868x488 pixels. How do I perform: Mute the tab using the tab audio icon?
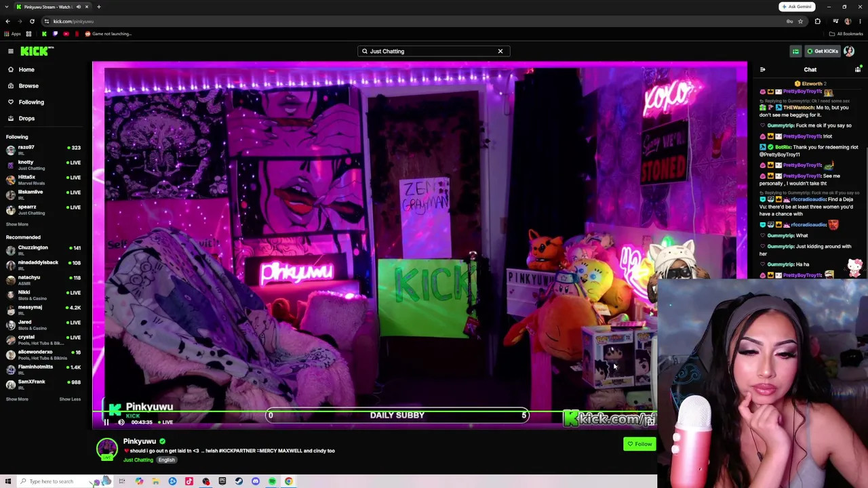[78, 7]
